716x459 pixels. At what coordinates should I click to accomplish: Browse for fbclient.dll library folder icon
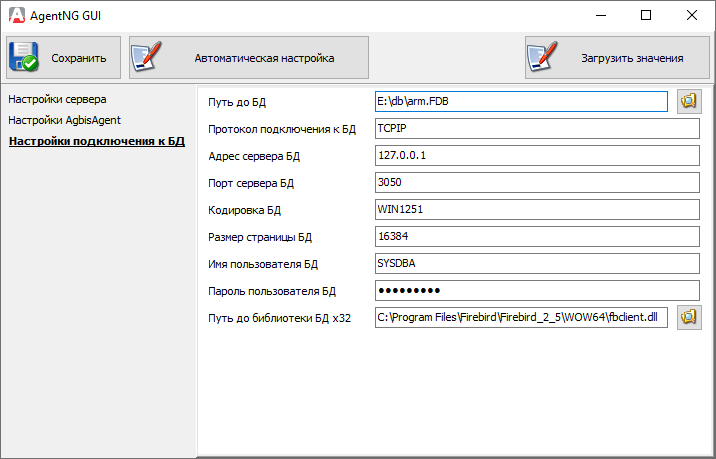(x=689, y=317)
